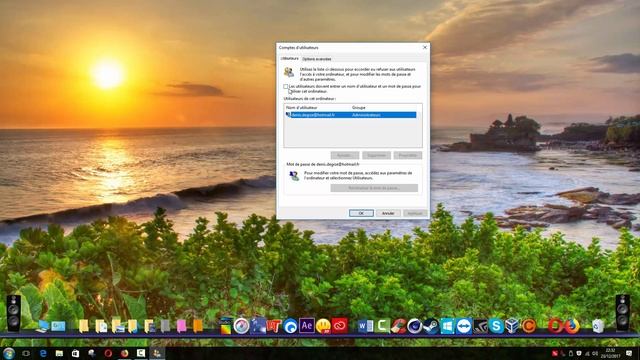Open the orange folder in the dock
640x360 pixels.
click(198, 326)
